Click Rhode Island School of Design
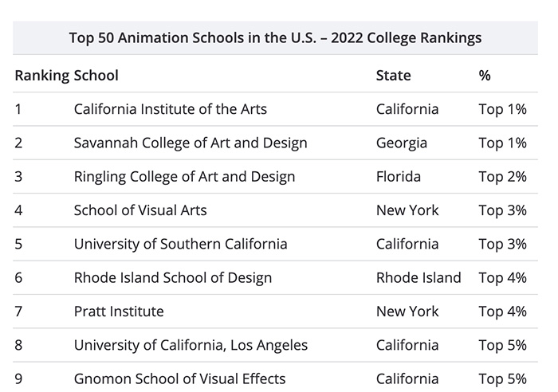558x392 pixels. point(172,278)
